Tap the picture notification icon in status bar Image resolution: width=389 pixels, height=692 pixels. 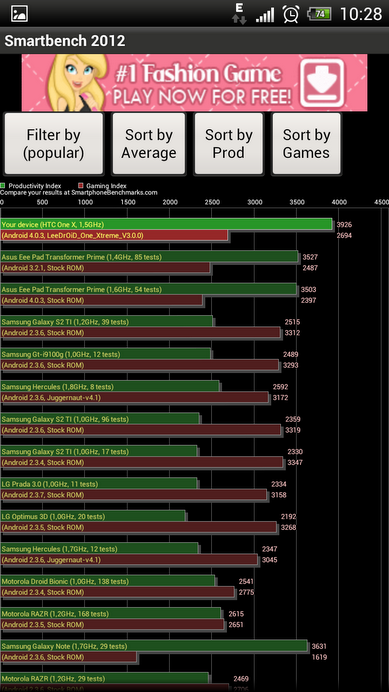[19, 14]
